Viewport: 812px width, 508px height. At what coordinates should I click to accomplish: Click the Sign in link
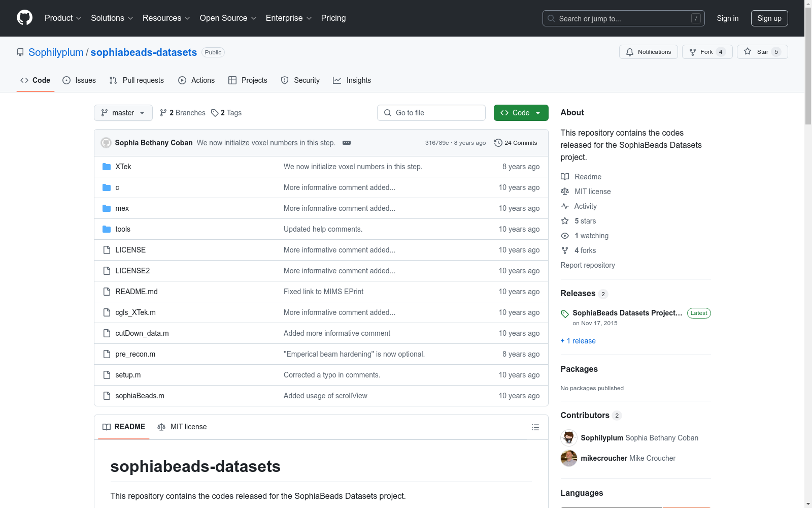pyautogui.click(x=727, y=18)
